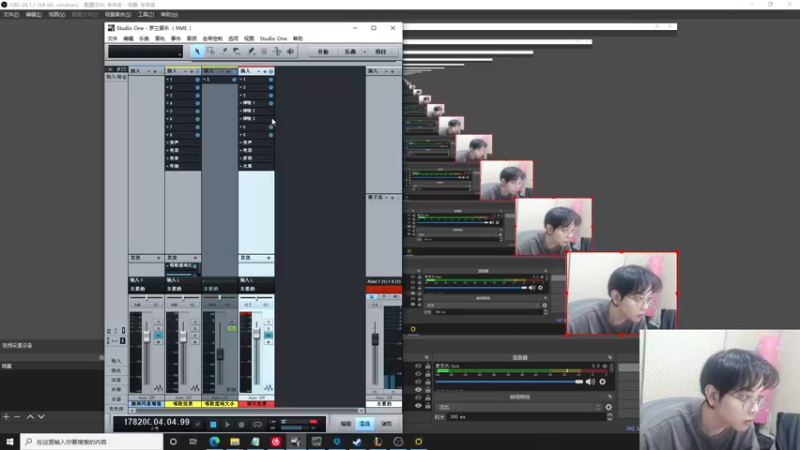Image resolution: width=800 pixels, height=450 pixels.
Task: Toggle lock of the top OBS source
Action: (x=428, y=366)
